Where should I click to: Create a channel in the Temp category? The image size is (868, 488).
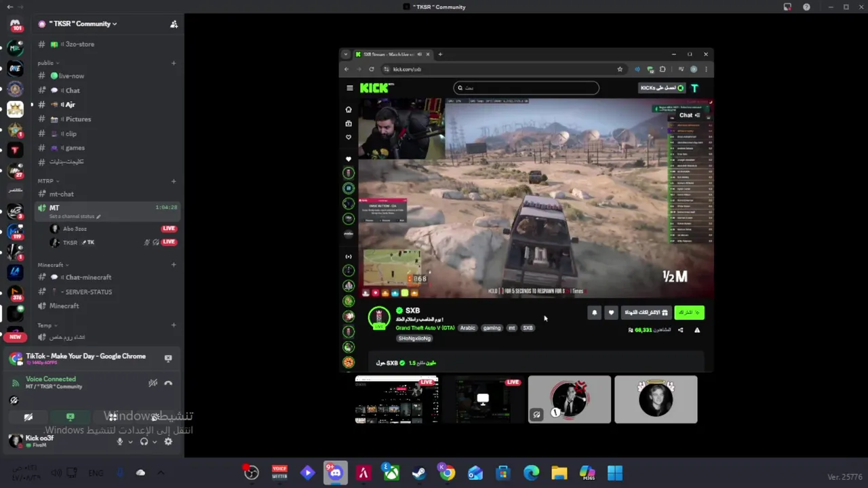pos(174,325)
